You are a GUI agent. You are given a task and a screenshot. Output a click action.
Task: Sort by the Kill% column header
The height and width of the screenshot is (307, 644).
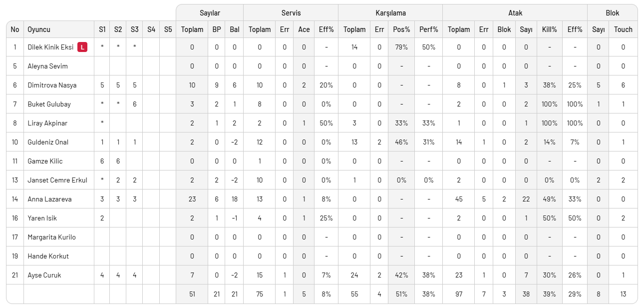pyautogui.click(x=549, y=29)
